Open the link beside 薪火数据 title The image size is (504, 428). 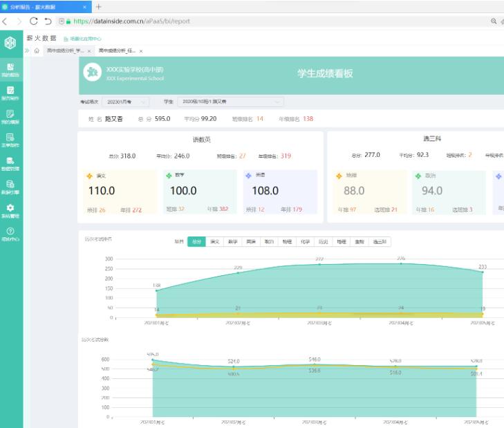click(x=86, y=39)
